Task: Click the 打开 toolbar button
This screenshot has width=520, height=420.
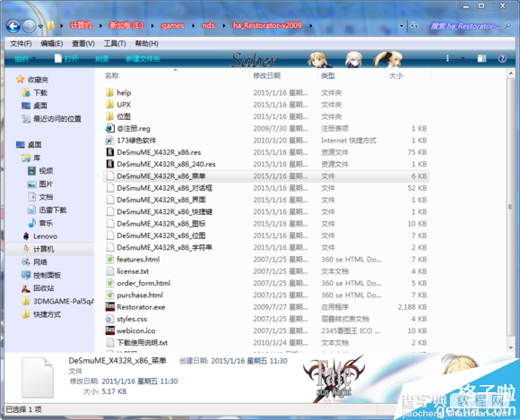Action: pyautogui.click(x=66, y=58)
